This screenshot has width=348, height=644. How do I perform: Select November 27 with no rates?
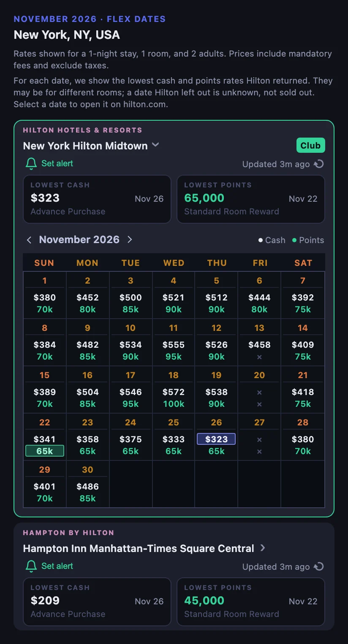[260, 437]
